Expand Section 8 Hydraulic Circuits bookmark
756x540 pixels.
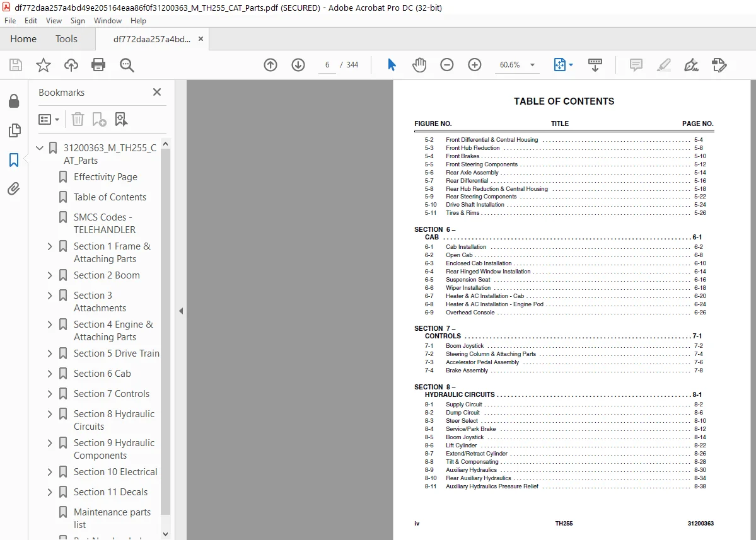[50, 414]
